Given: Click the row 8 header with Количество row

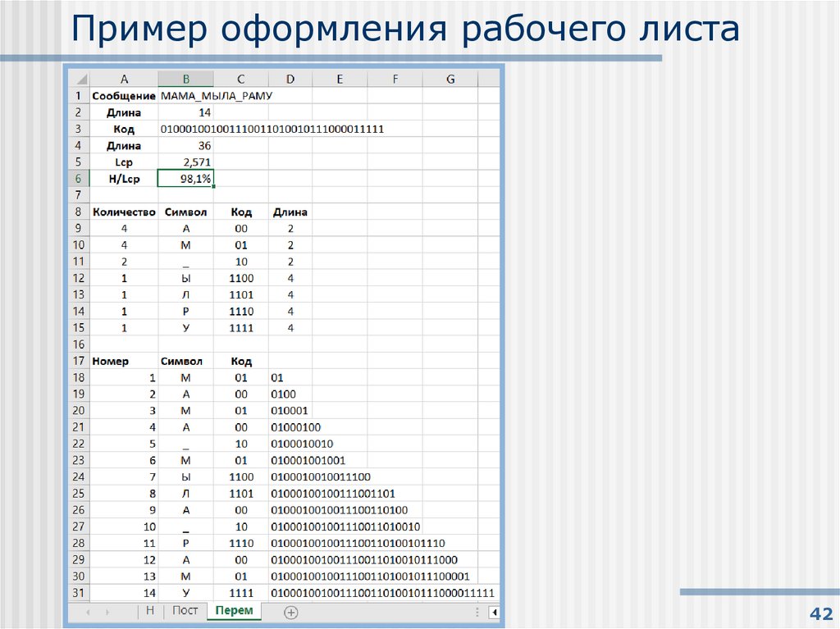Looking at the screenshot, I should coord(78,211).
